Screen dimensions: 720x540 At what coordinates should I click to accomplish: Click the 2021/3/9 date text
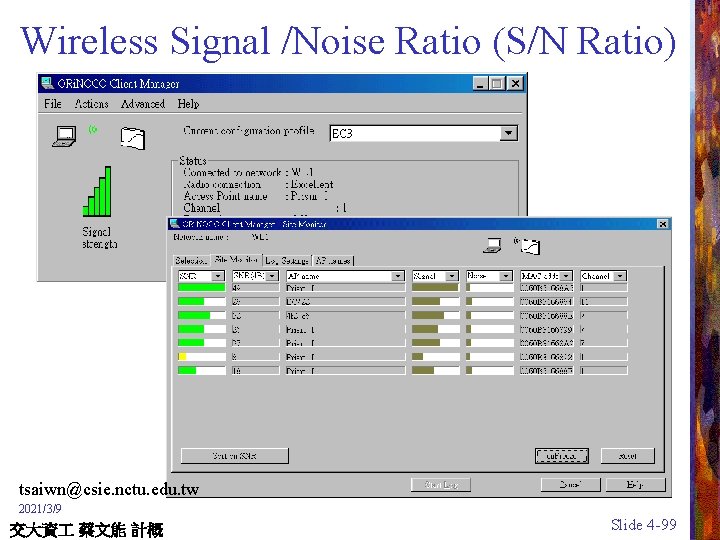(40, 509)
